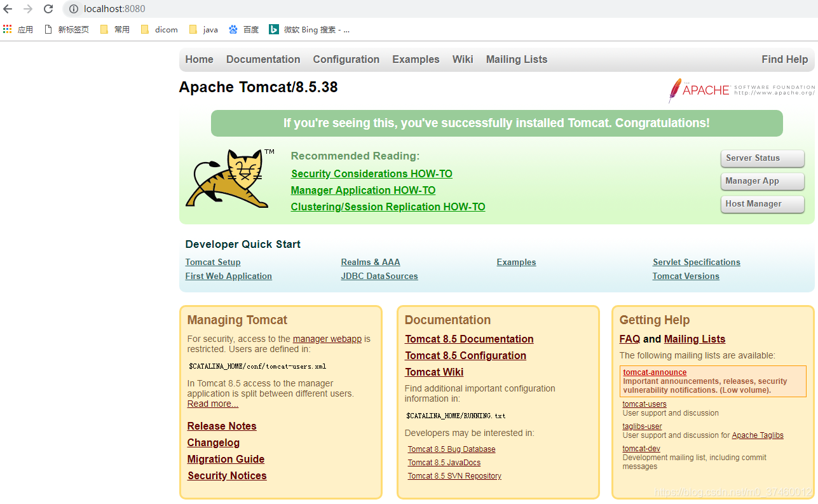Open the 微软 Bing 搜索 bookmark
Viewport: 818px width, 504px height.
[x=310, y=29]
